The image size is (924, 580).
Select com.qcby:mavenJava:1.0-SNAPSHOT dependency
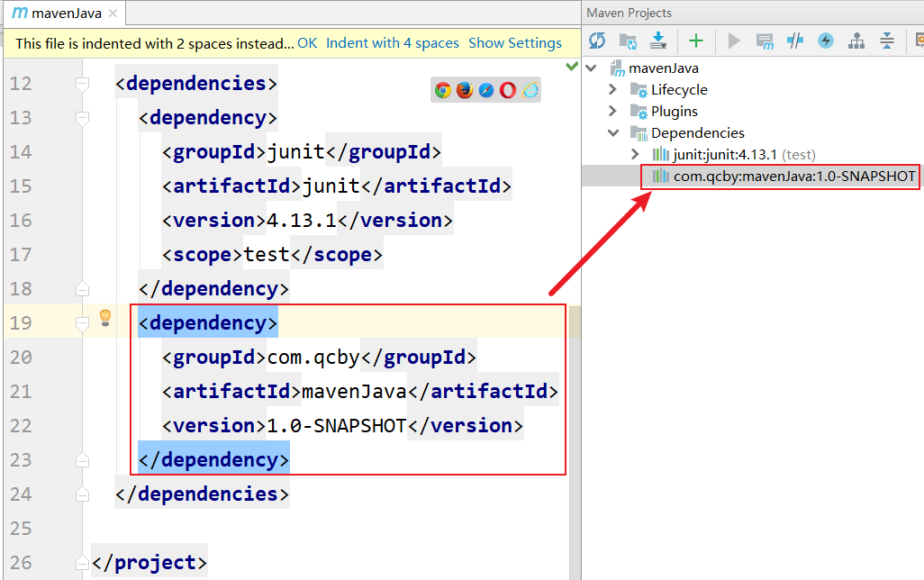794,177
